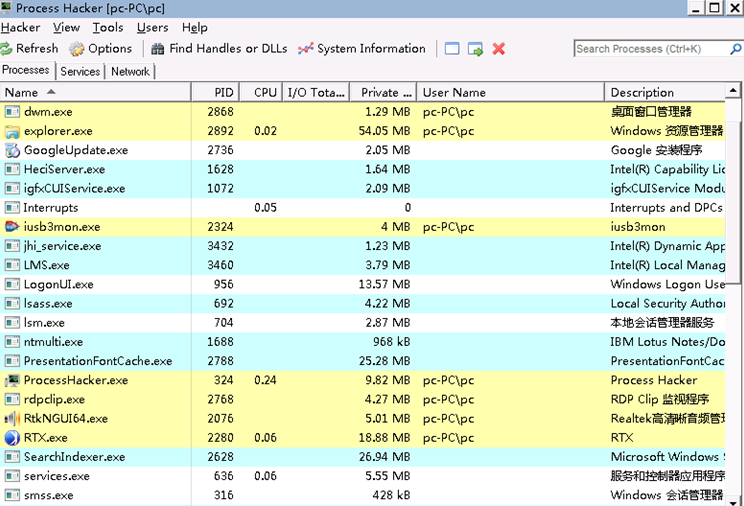The width and height of the screenshot is (744, 506).
Task: Select the RTX.exe process name
Action: [46, 438]
